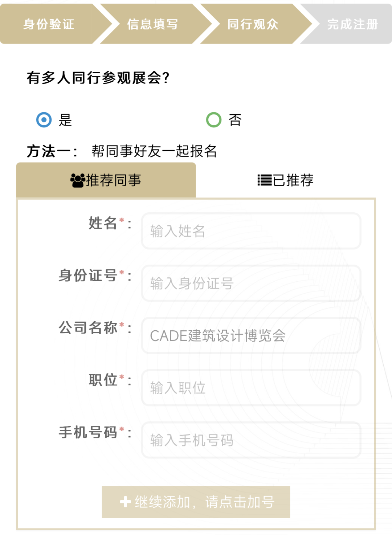Image resolution: width=392 pixels, height=543 pixels.
Task: Open the 已推荐 tab
Action: click(x=286, y=180)
